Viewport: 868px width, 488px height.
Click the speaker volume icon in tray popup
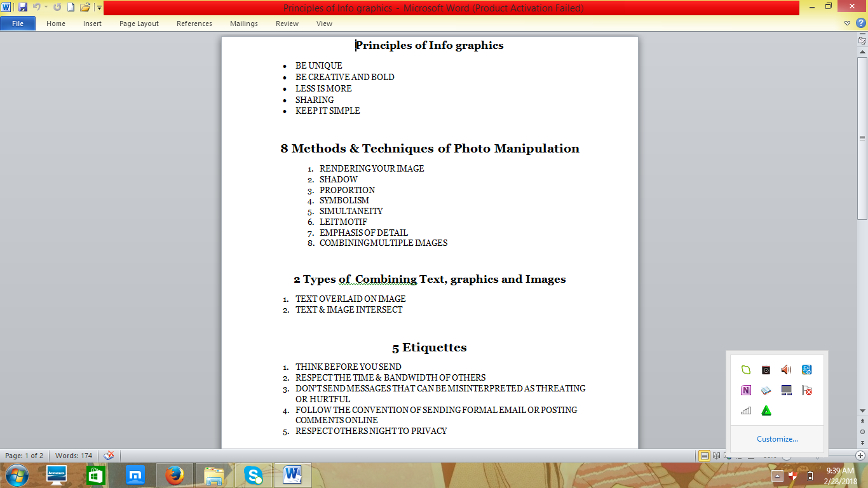tap(787, 370)
